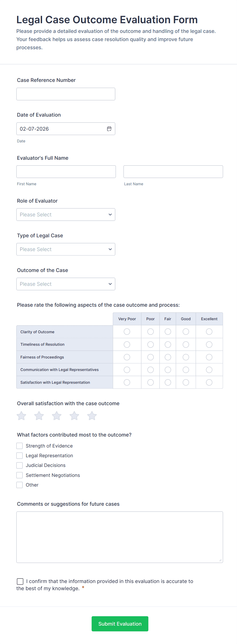The image size is (237, 644).
Task: Choose the fourth satisfaction star
Action: pyautogui.click(x=74, y=416)
